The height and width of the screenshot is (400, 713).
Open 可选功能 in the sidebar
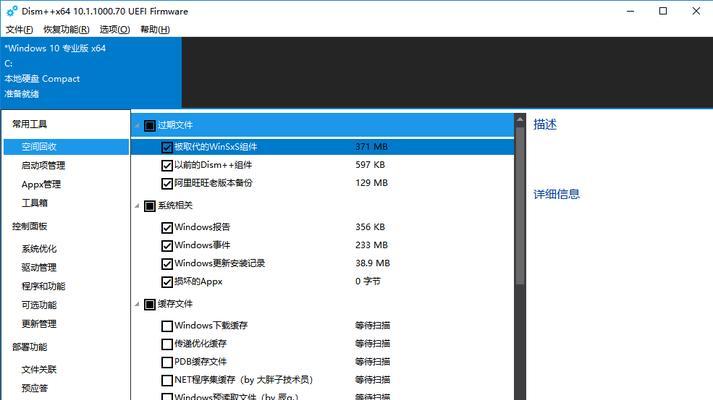pyautogui.click(x=39, y=305)
